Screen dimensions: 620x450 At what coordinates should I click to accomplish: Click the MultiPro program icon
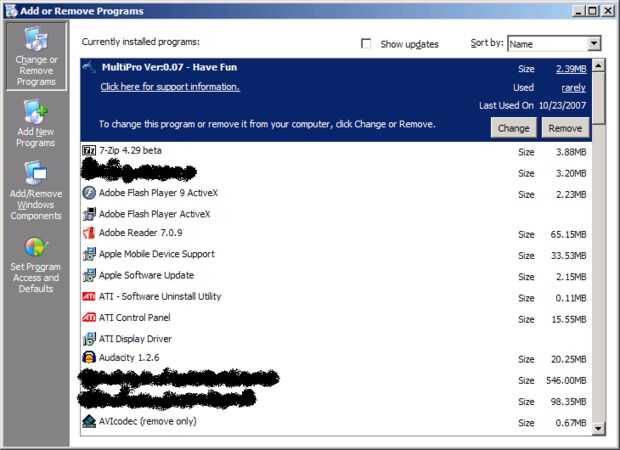click(89, 67)
